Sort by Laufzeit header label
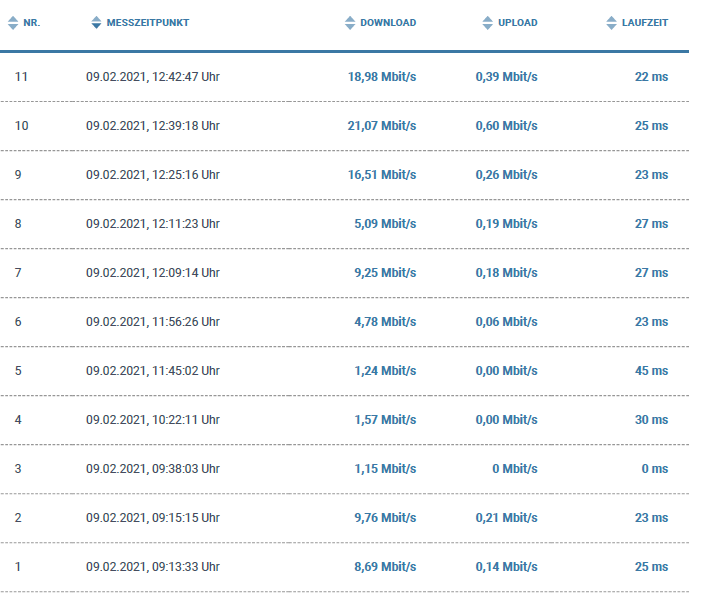The height and width of the screenshot is (593, 710). click(x=645, y=22)
